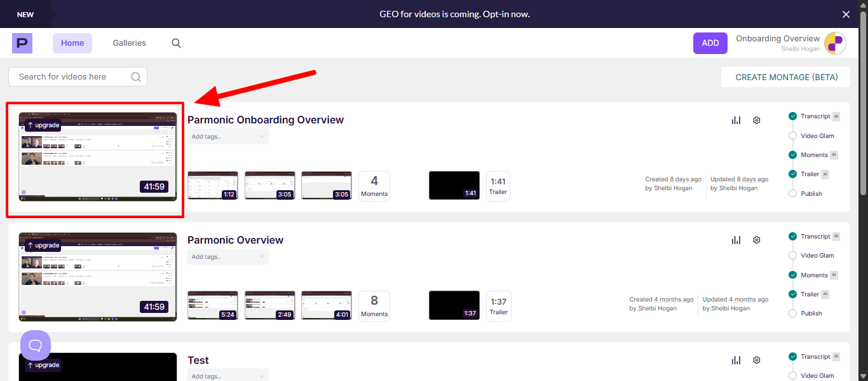Select Video Glam step for Parmonic Overview
Screen dimensions: 868x381
pyautogui.click(x=811, y=256)
